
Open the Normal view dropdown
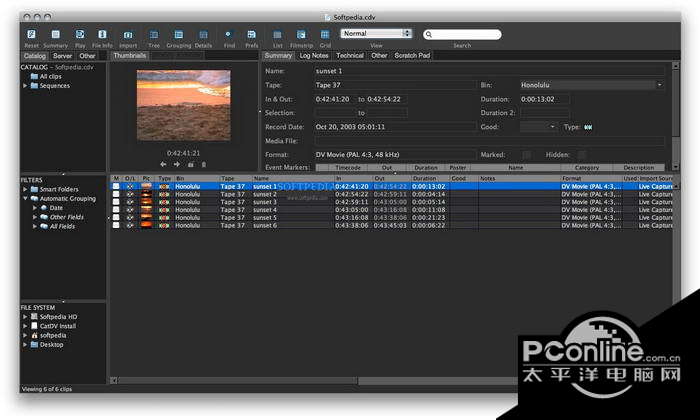click(377, 33)
